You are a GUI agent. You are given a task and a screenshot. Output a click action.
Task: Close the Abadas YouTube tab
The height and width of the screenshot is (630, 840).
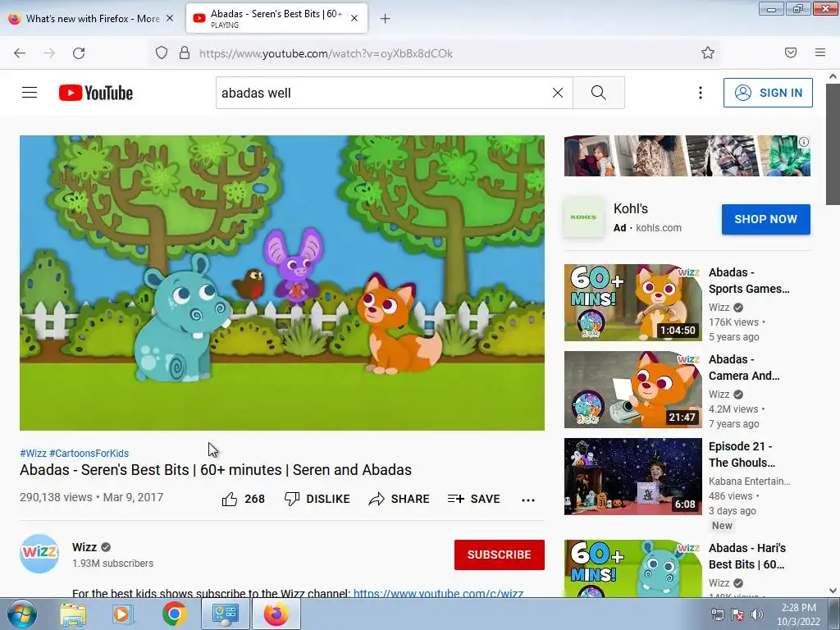pos(354,19)
